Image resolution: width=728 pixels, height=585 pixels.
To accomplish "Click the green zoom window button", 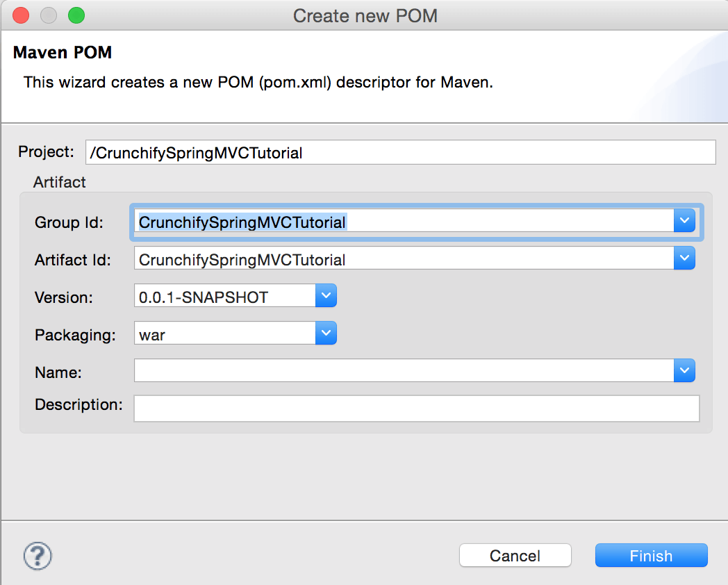I will coord(76,15).
